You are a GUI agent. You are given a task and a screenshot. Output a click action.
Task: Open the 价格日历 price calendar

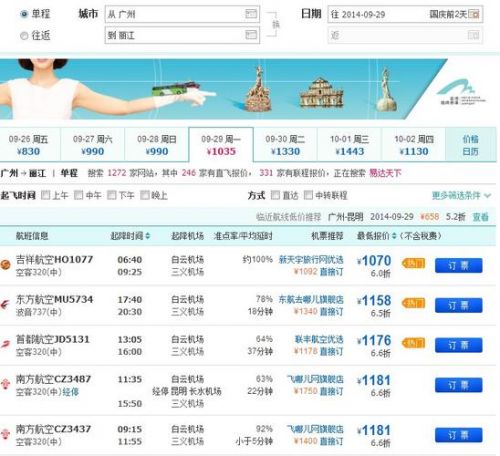470,145
